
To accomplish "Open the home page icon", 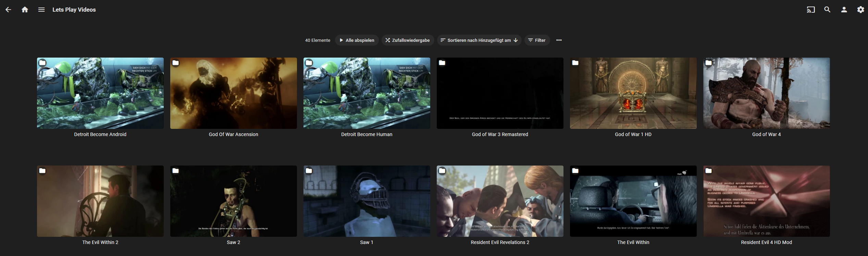I will pos(25,10).
